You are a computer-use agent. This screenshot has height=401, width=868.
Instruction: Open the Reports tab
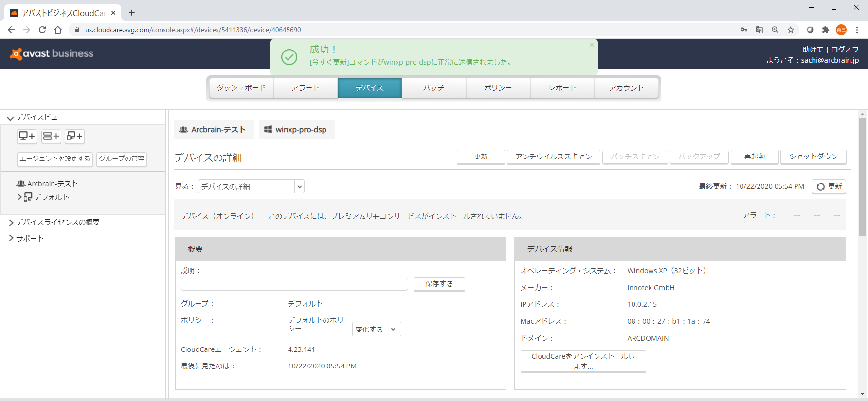click(x=562, y=88)
